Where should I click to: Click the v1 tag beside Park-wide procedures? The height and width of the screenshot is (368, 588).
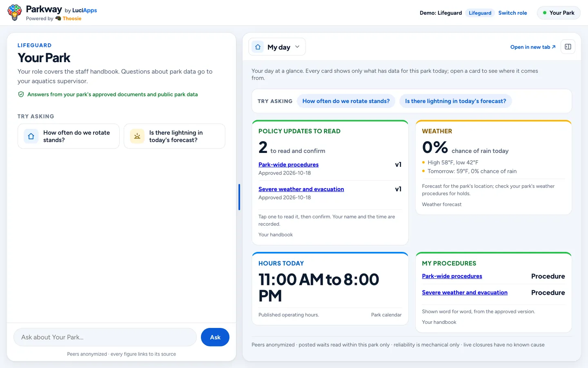pos(398,164)
